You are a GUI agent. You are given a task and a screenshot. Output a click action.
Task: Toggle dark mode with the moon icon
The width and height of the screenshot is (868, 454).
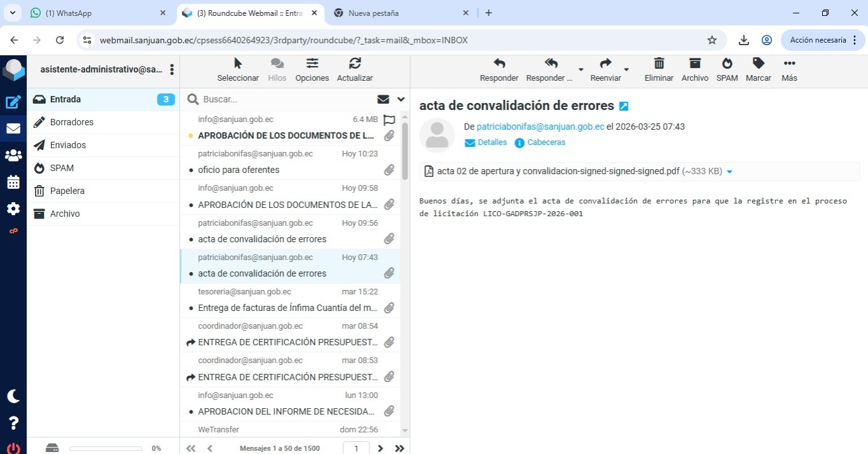pos(13,396)
